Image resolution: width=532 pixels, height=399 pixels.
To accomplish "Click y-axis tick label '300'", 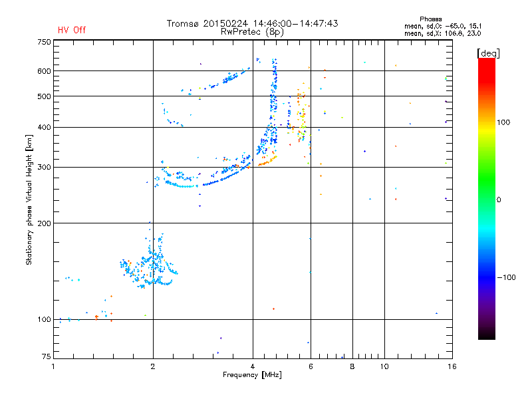I will [44, 168].
